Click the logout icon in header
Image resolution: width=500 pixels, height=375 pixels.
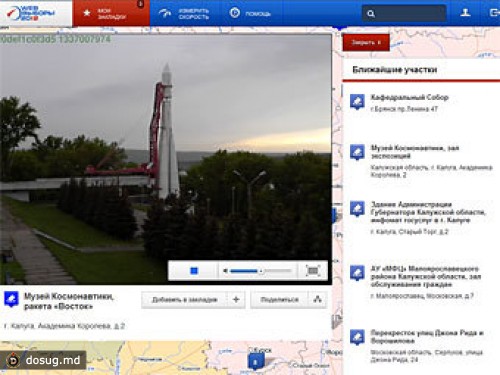point(494,13)
